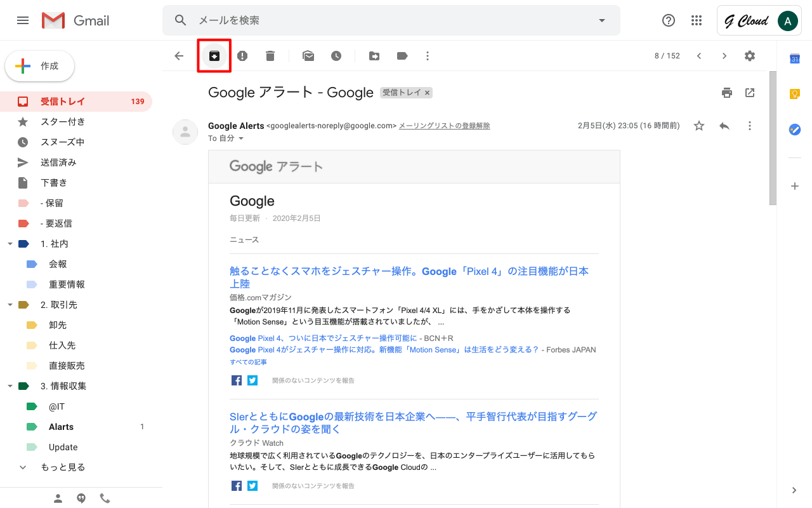Open the Google apps grid
The height and width of the screenshot is (508, 812).
click(697, 20)
